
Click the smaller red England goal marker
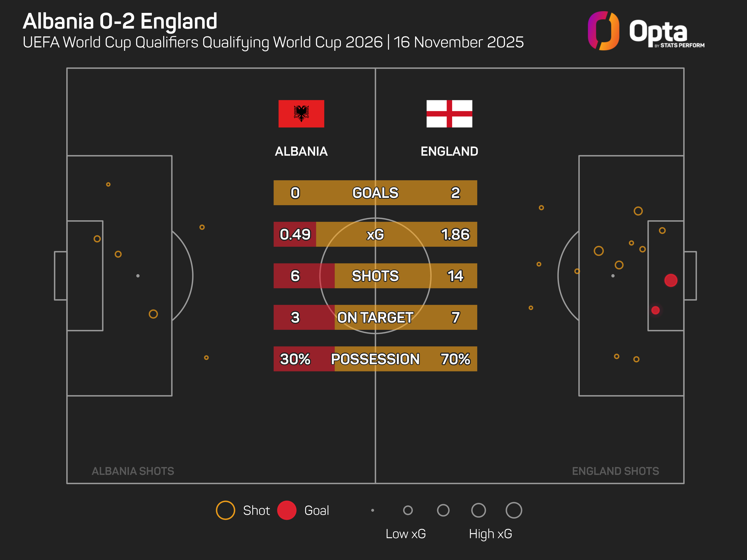point(655,310)
